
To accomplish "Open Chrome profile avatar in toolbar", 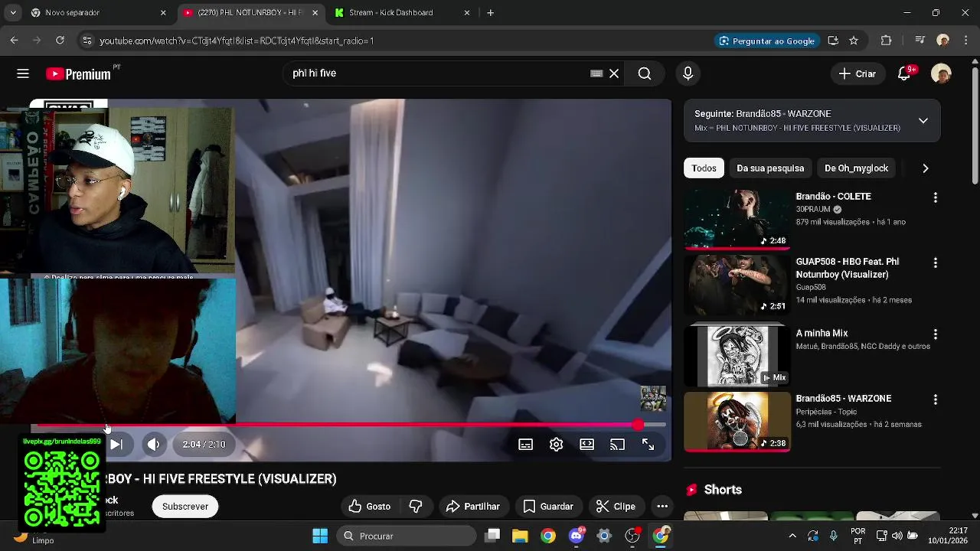I will tap(942, 41).
